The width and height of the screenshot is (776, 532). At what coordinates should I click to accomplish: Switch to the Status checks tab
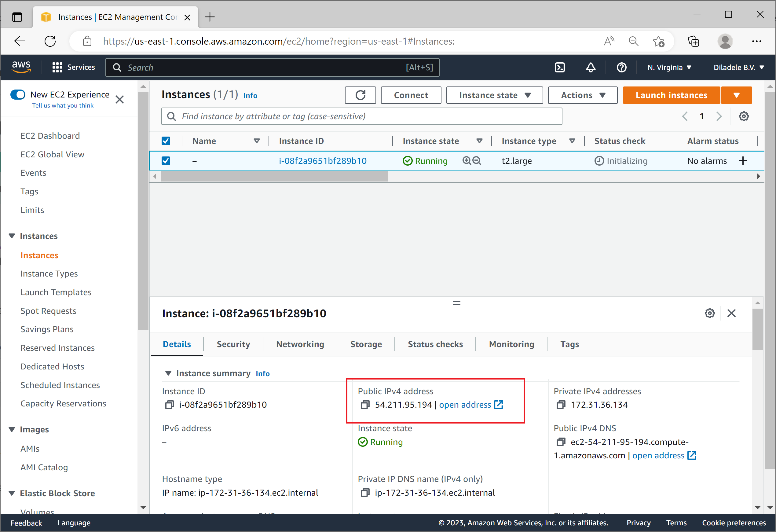tap(435, 344)
